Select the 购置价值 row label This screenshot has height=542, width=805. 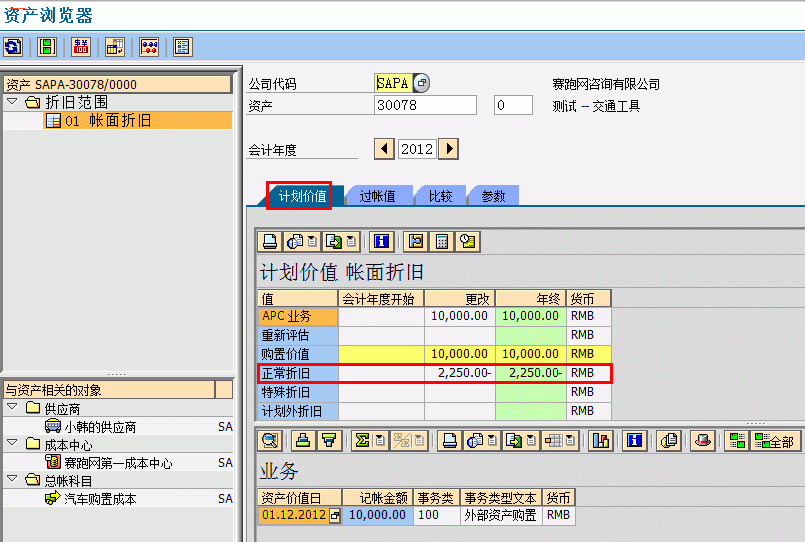[298, 354]
